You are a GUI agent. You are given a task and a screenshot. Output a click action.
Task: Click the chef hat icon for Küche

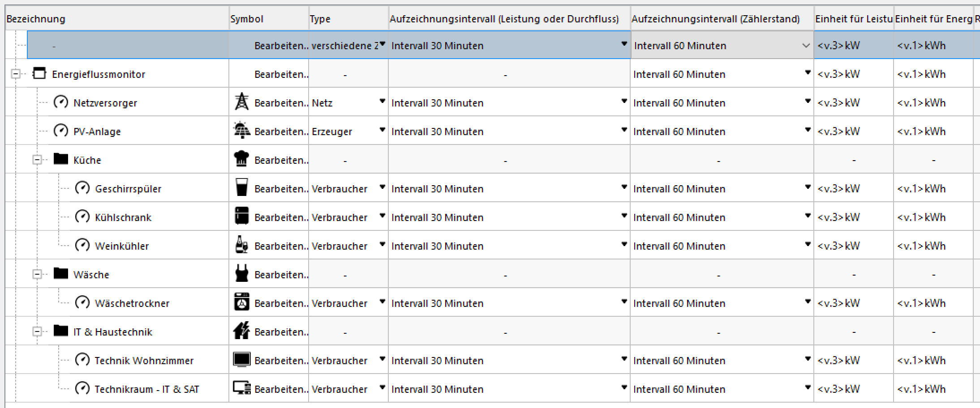pos(241,159)
